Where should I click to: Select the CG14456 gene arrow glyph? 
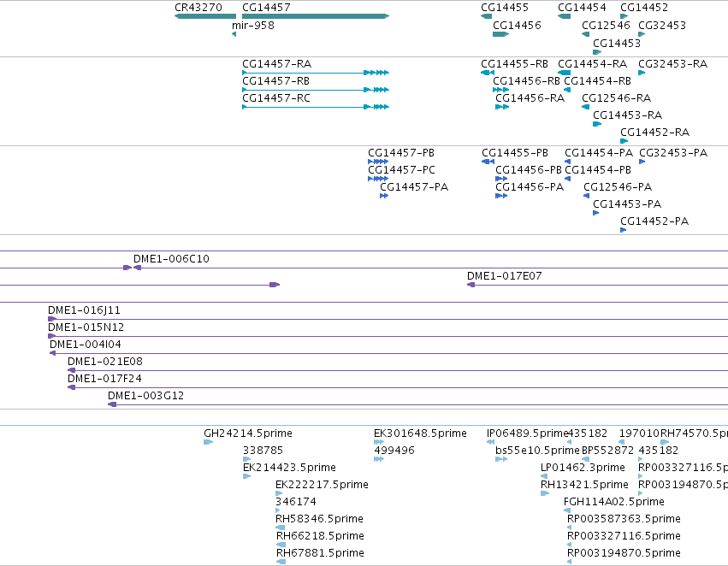tap(501, 34)
